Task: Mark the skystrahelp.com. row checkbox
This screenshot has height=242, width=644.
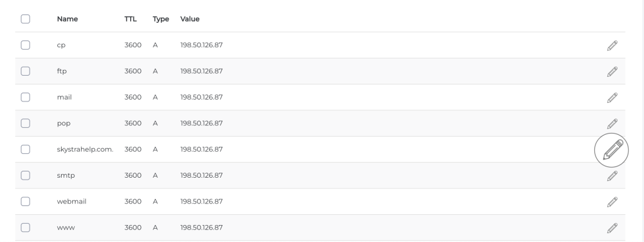Action: tap(25, 149)
